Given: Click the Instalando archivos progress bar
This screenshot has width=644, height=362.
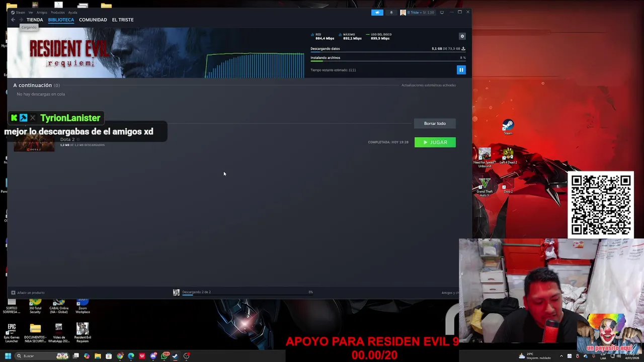Looking at the screenshot, I should tap(388, 61).
